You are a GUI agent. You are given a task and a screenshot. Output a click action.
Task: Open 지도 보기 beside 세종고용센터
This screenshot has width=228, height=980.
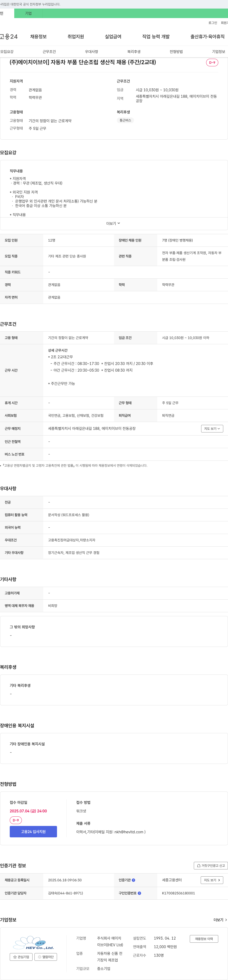[x=212, y=880]
